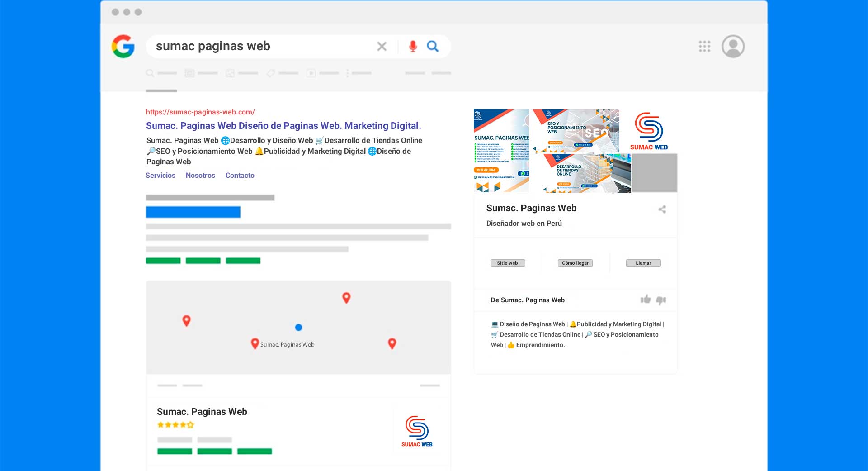The image size is (868, 471).
Task: Open the sumac-paginas-web.com URL
Action: (x=200, y=112)
